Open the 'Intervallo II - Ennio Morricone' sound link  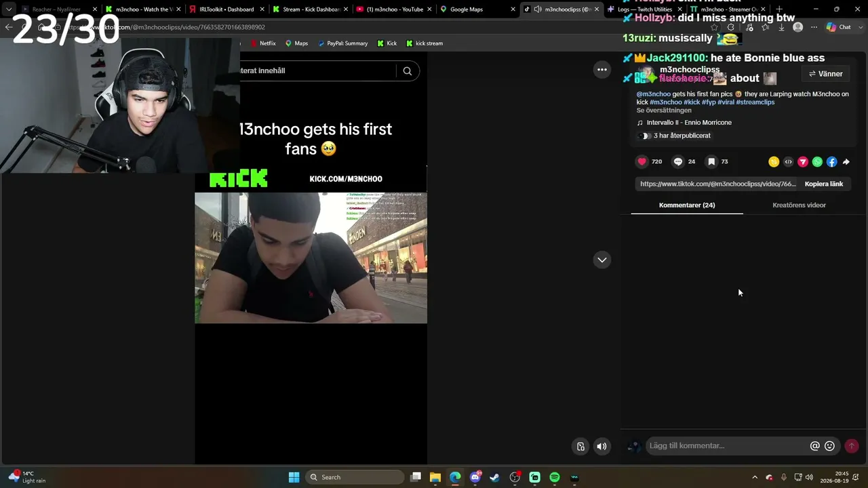coord(689,123)
